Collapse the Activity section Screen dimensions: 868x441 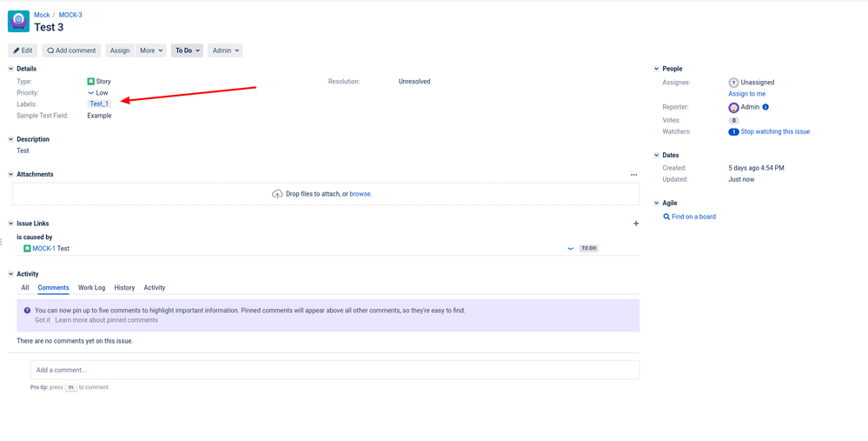coord(10,274)
